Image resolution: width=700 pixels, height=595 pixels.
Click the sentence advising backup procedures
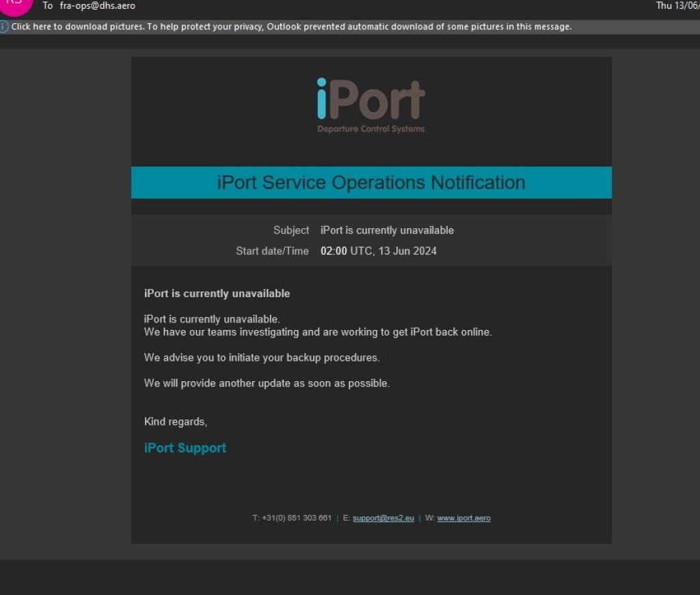[261, 357]
